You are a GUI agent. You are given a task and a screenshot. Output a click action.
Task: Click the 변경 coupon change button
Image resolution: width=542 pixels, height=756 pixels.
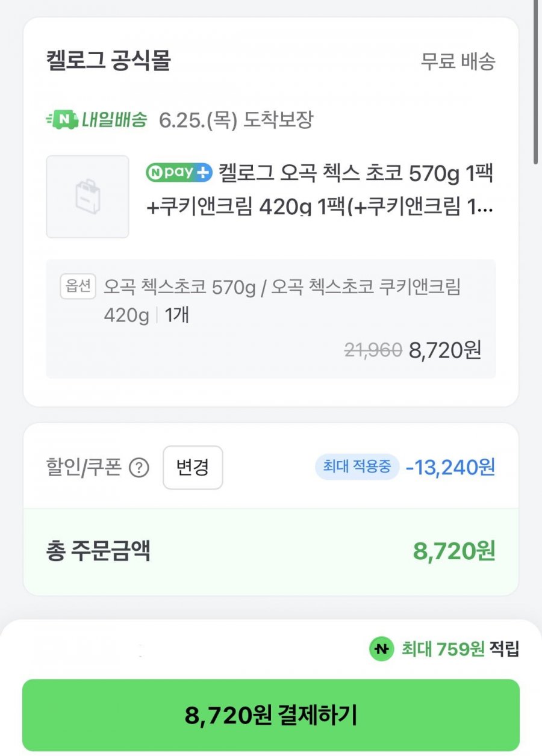coord(193,468)
